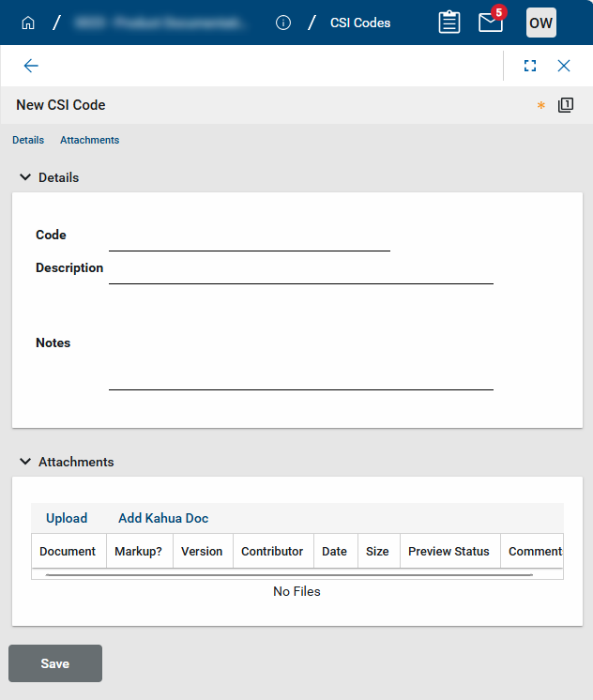Screen dimensions: 593x700
Task: Click the back arrow icon
Action: point(31,66)
